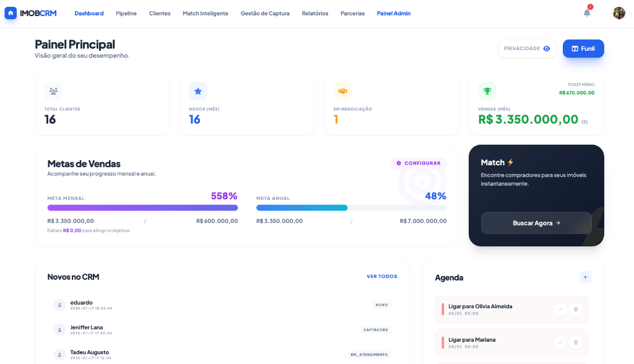Add an agenda item with the plus button
The height and width of the screenshot is (364, 634).
[x=585, y=277]
